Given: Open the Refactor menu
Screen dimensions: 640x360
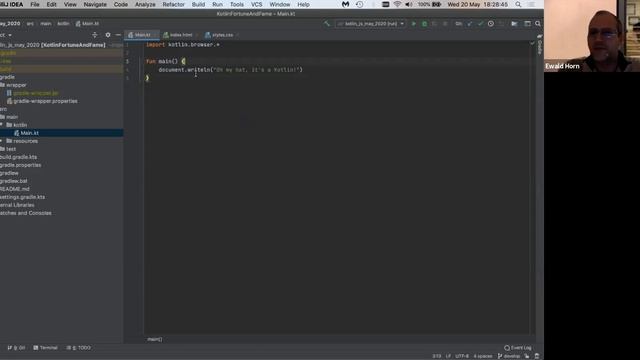Looking at the screenshot, I should tap(173, 4).
